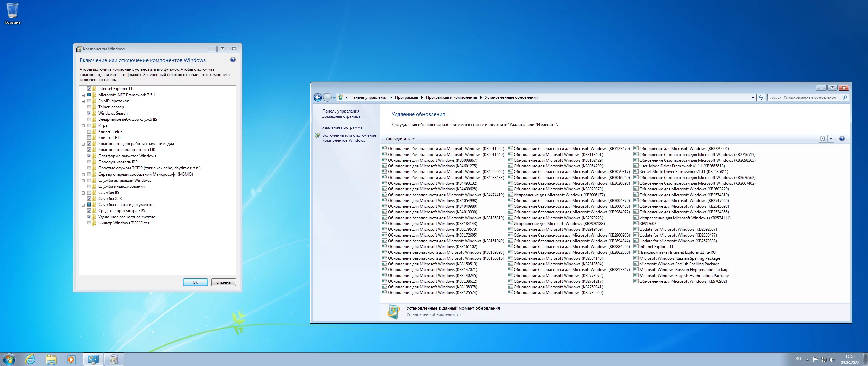Click the Back navigation arrow button
This screenshot has width=868, height=366.
[x=318, y=98]
